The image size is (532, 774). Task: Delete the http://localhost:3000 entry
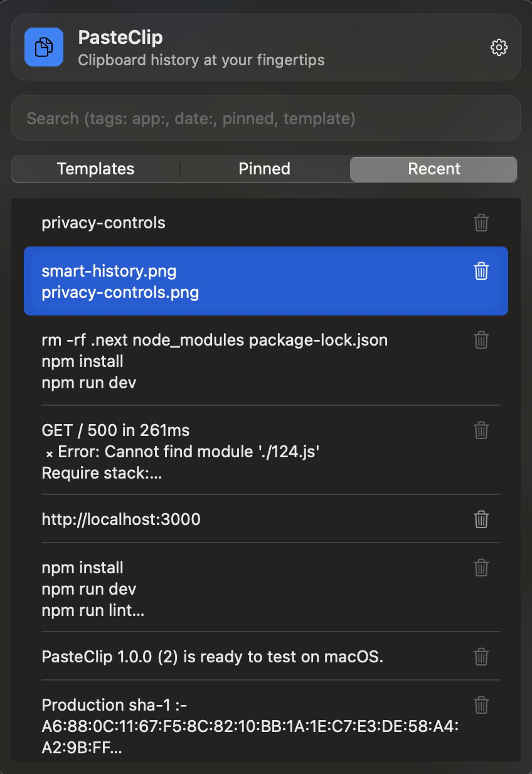(481, 519)
